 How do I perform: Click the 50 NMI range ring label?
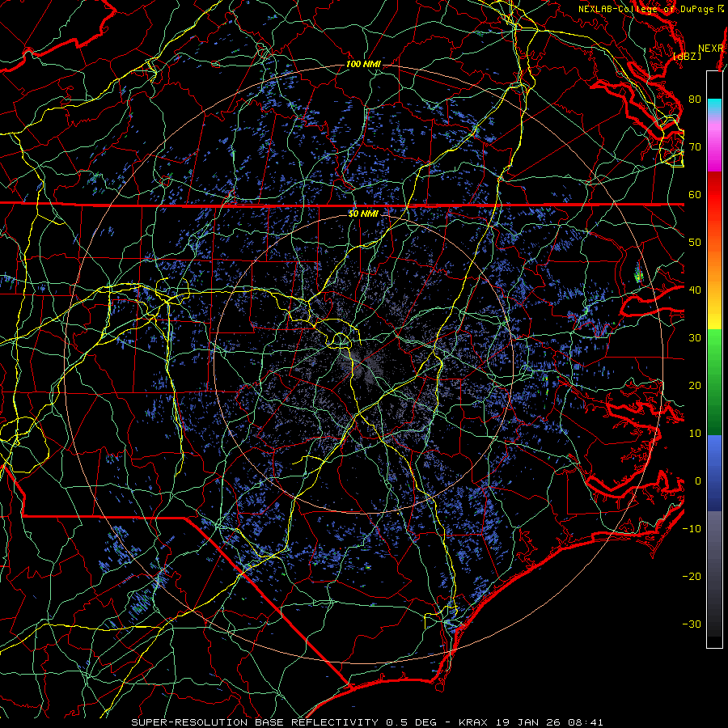point(363,214)
